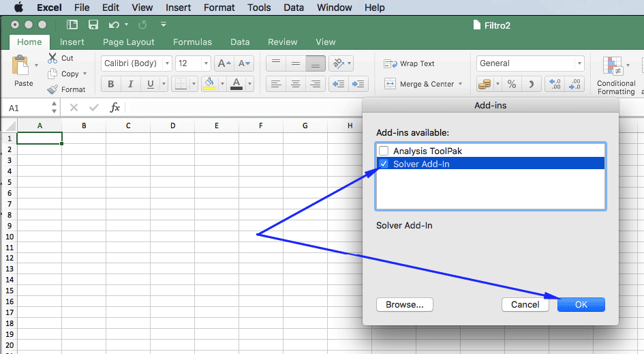Open the Window menu in menu bar
Viewport: 644px width, 354px height.
point(335,8)
